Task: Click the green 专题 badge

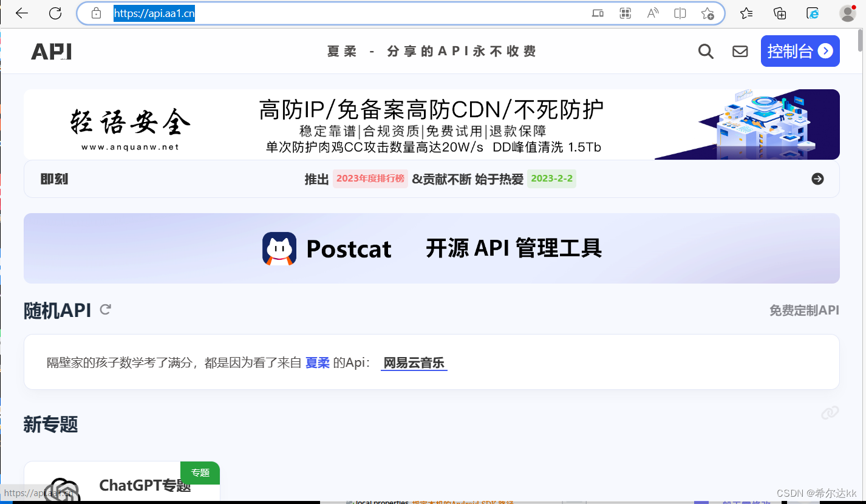Action: [200, 472]
